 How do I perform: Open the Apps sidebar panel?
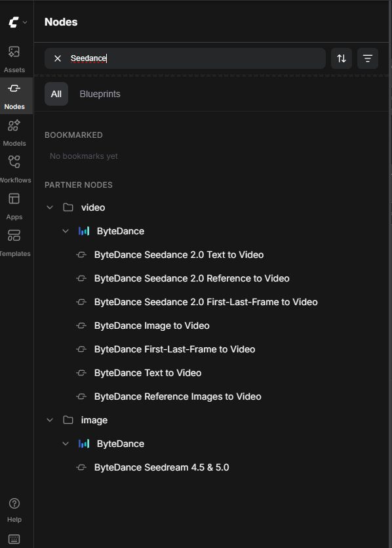(x=14, y=206)
